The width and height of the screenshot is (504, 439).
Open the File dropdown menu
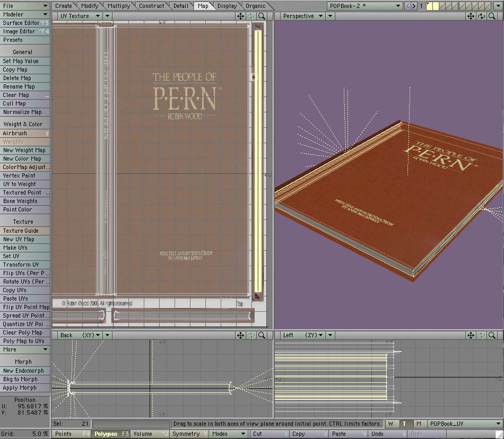[25, 6]
